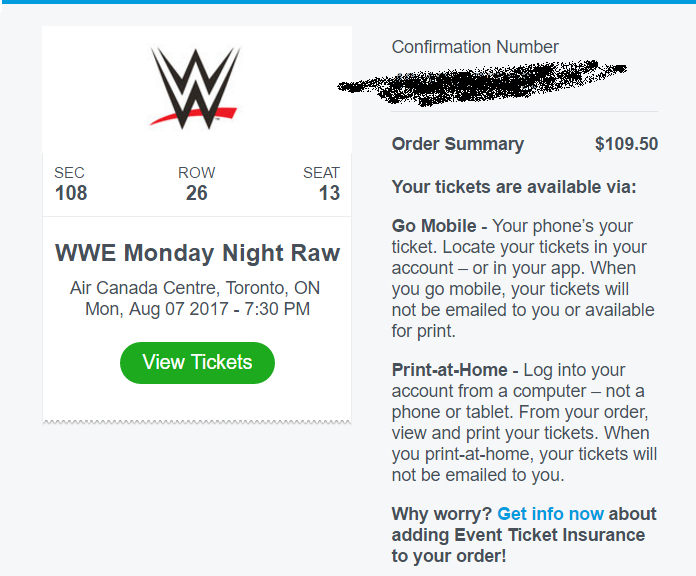Click the SEC label above 108

click(x=69, y=173)
